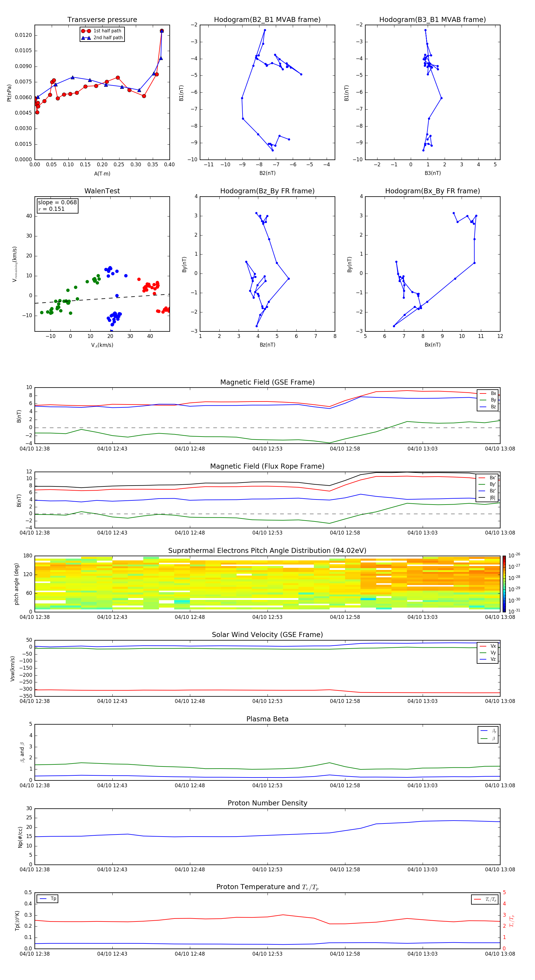
Task: Click the 'pitch angle (deg)' axis label
Action: point(16,584)
